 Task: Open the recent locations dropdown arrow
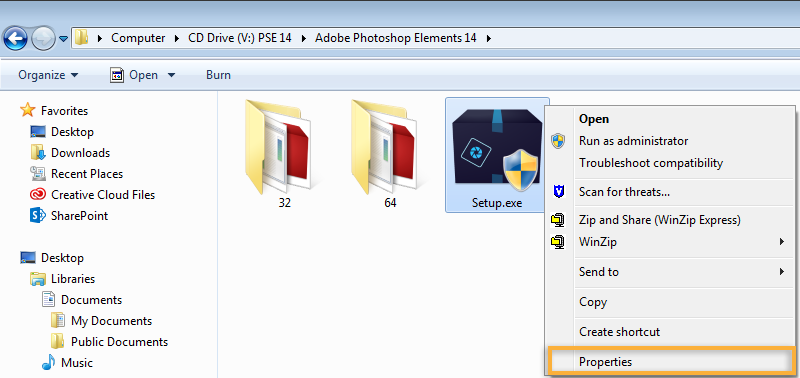[x=63, y=38]
